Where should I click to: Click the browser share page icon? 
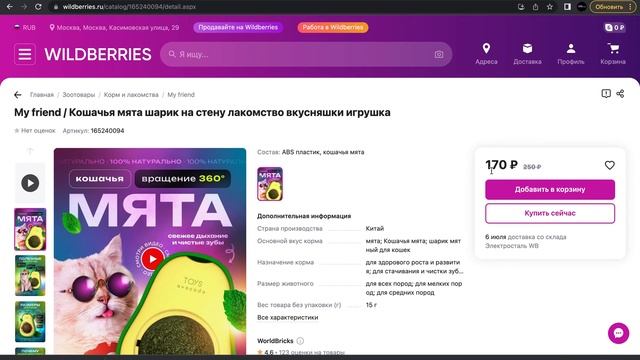pyautogui.click(x=535, y=7)
